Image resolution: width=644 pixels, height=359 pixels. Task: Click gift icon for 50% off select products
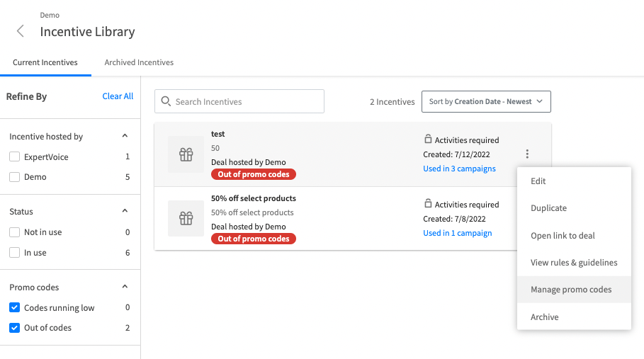(186, 218)
